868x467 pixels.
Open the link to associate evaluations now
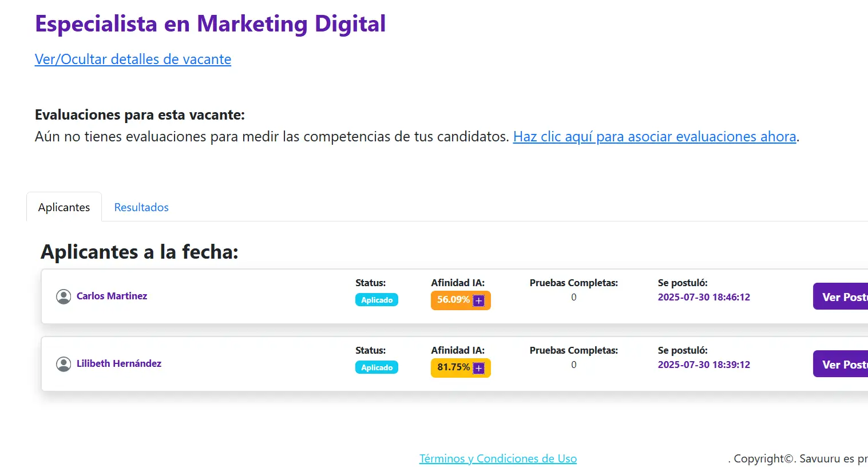pyautogui.click(x=655, y=137)
